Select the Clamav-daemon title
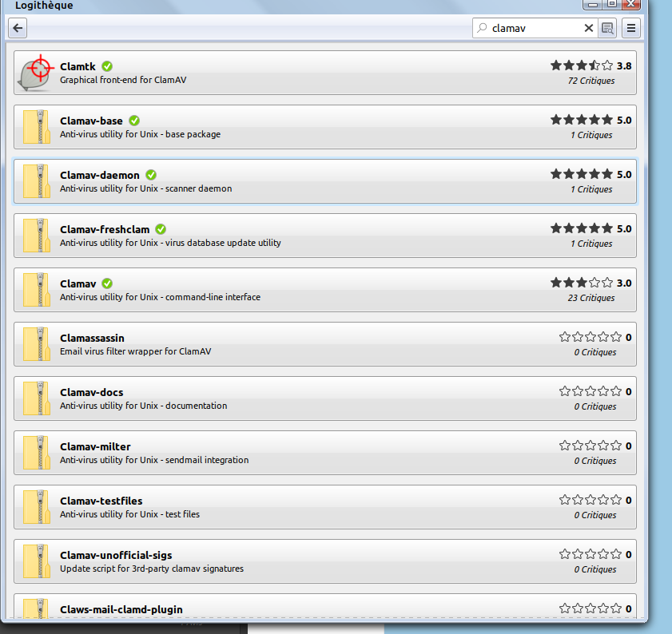 click(100, 175)
